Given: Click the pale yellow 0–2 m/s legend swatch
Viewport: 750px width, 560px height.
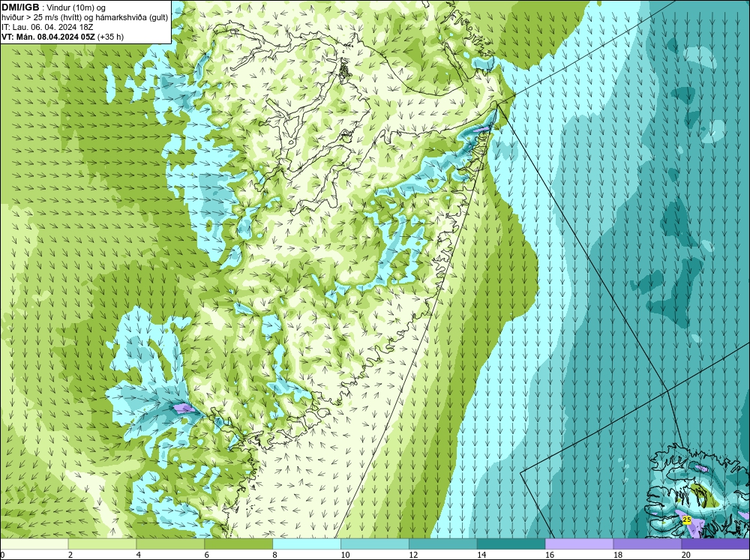Looking at the screenshot, I should pos(34,544).
